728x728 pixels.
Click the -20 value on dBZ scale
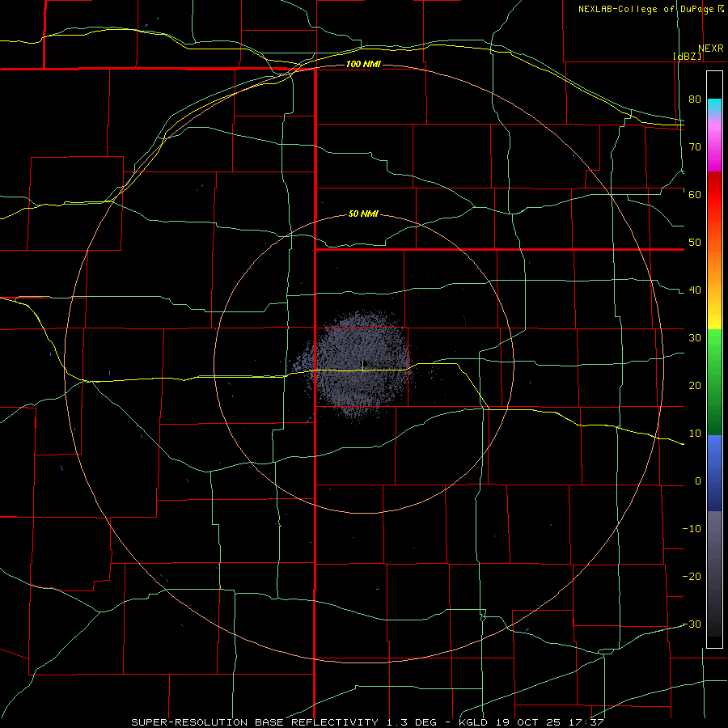(x=692, y=577)
